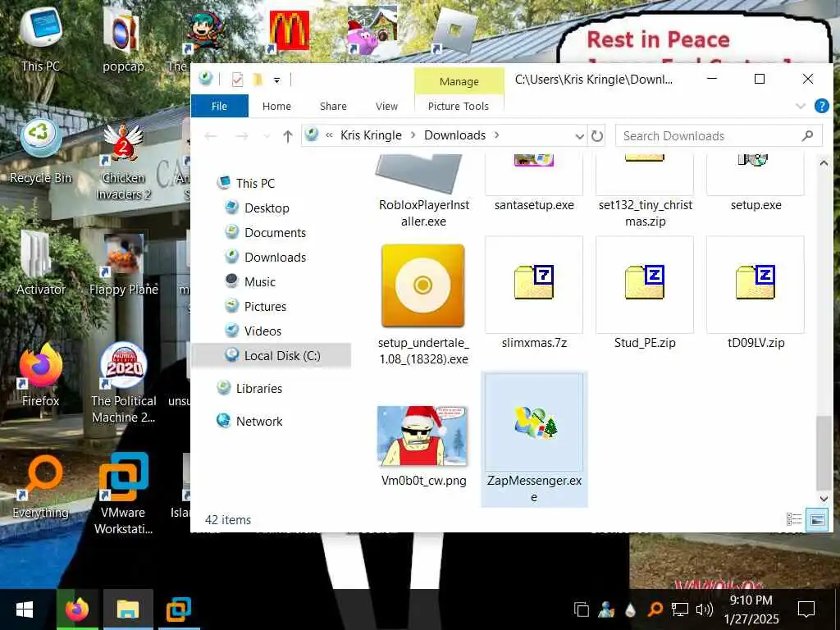Open the Explorer Help button
This screenshot has width=840, height=630.
pos(821,106)
